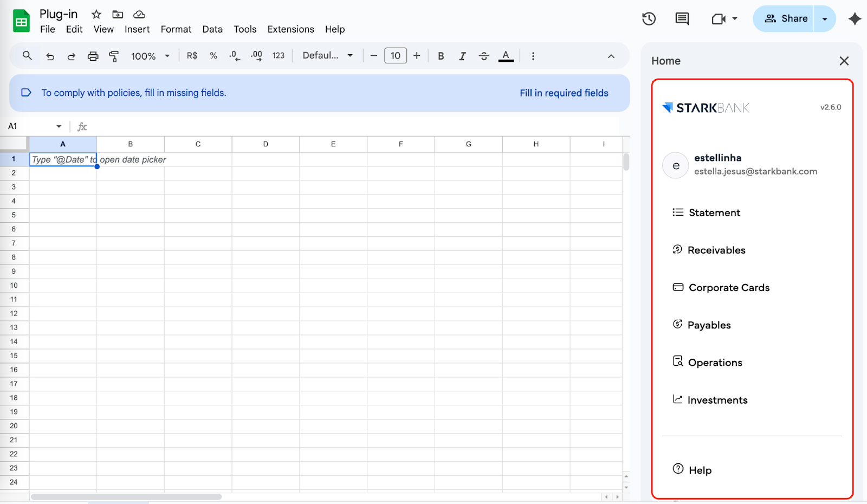The width and height of the screenshot is (867, 504).
Task: Click the Gemini sparkle icon
Action: tap(855, 19)
